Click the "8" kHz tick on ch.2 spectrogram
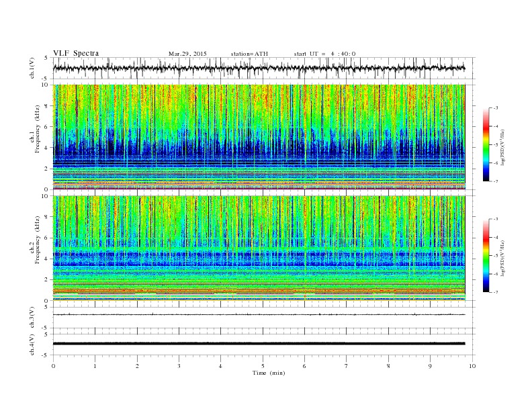The height and width of the screenshot is (411, 532). (x=47, y=217)
